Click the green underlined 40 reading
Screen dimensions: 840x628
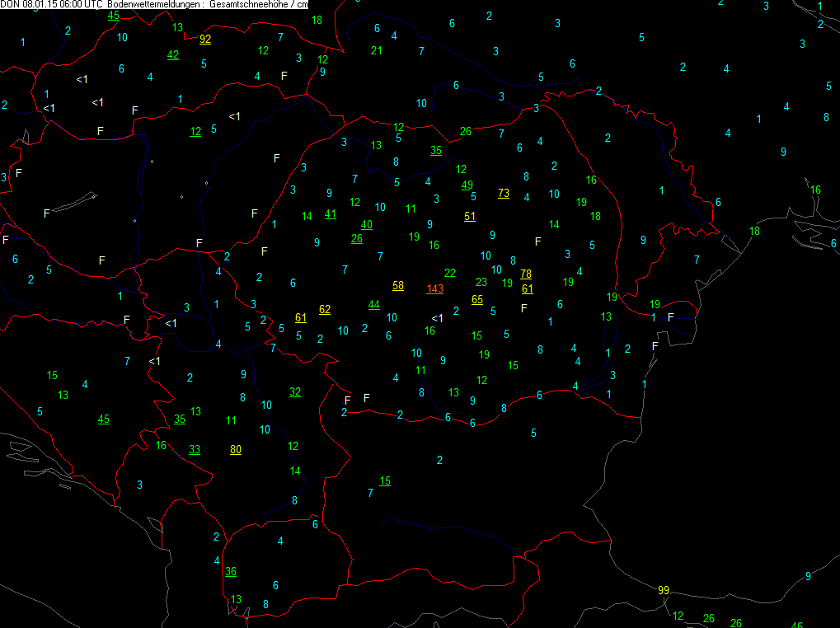367,224
